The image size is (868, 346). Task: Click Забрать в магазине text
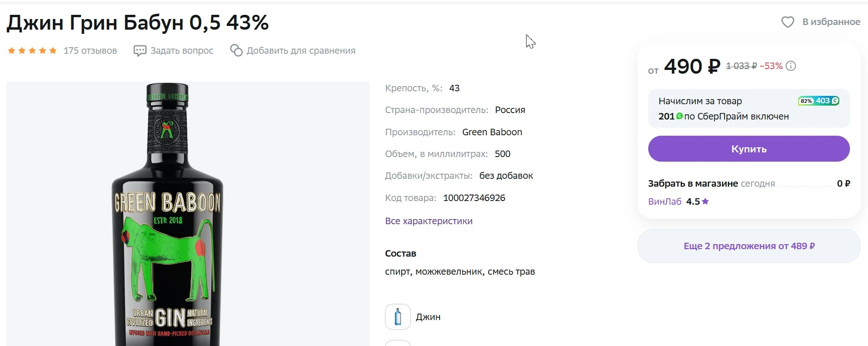coord(693,183)
